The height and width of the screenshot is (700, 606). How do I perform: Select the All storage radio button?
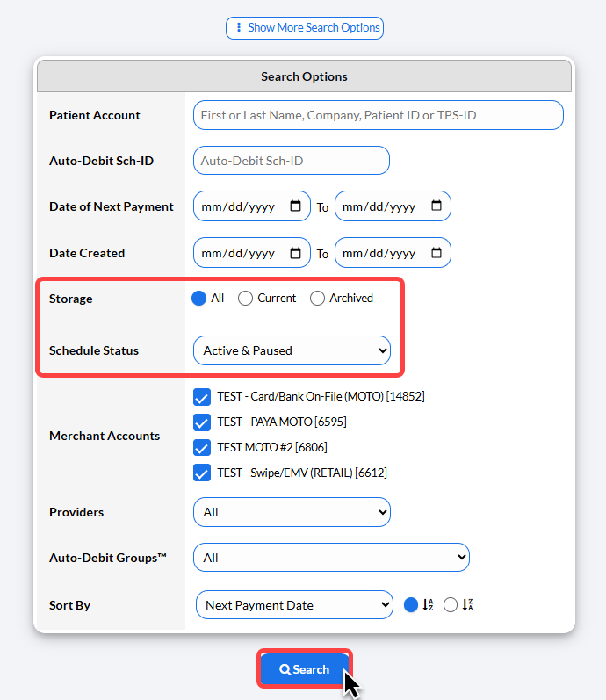(198, 299)
